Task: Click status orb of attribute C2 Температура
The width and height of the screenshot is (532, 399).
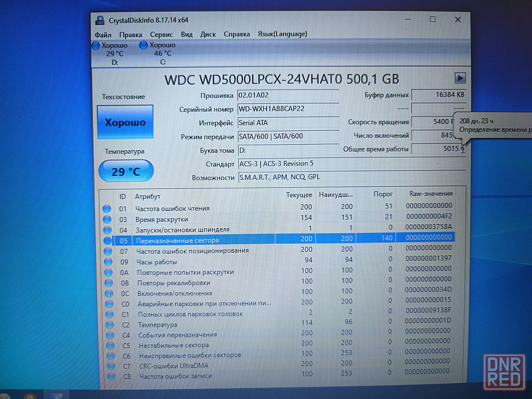Action: (110, 325)
